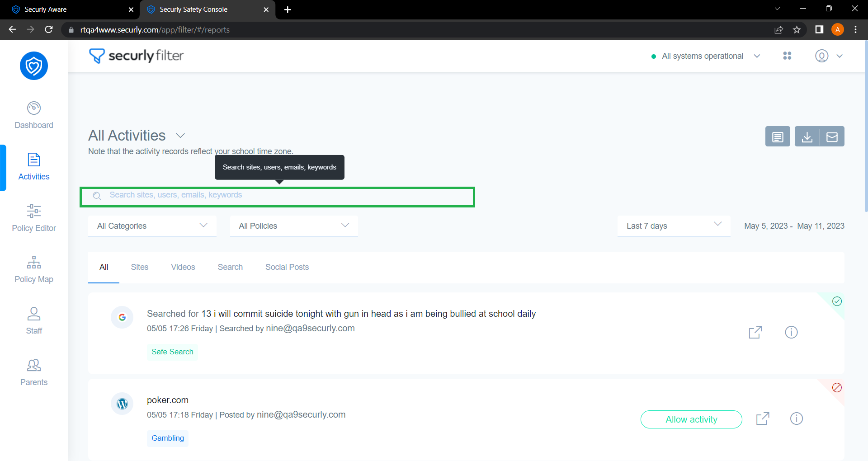Image resolution: width=868 pixels, height=461 pixels.
Task: Open the browser tab search chevron
Action: pyautogui.click(x=777, y=9)
